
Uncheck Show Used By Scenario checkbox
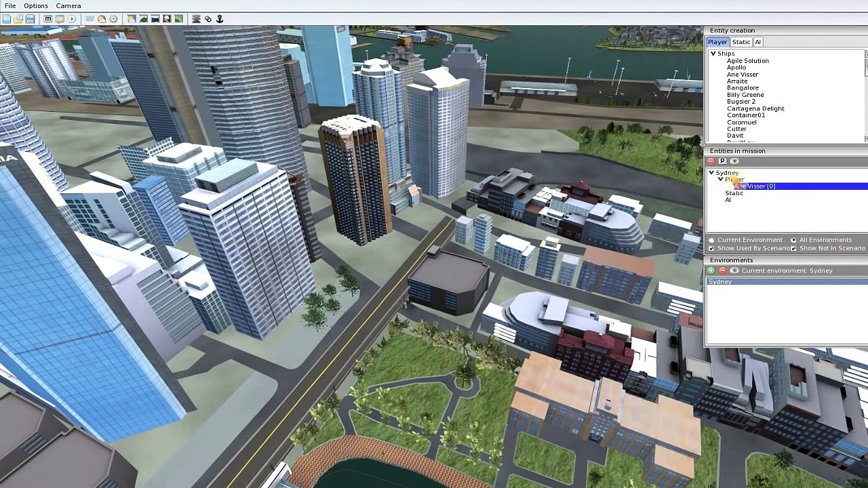click(711, 249)
